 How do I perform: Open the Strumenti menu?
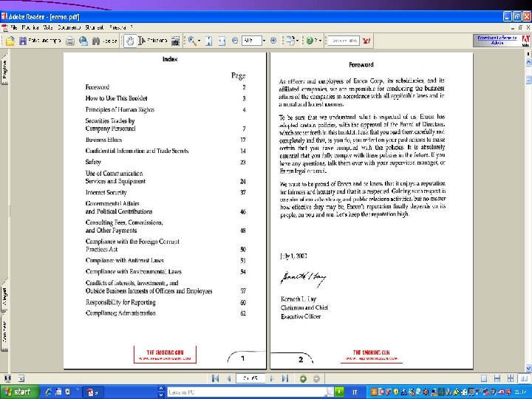(x=95, y=27)
